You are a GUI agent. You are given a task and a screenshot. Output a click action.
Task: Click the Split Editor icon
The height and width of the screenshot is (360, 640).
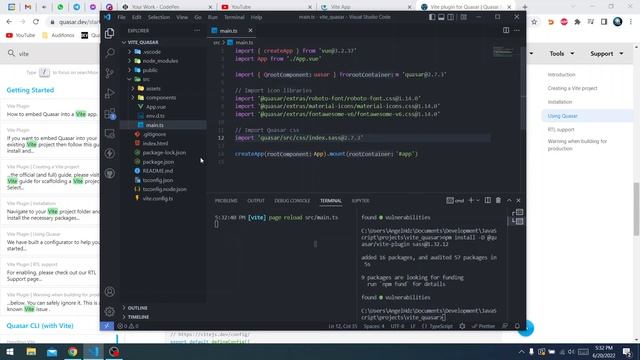pos(506,30)
